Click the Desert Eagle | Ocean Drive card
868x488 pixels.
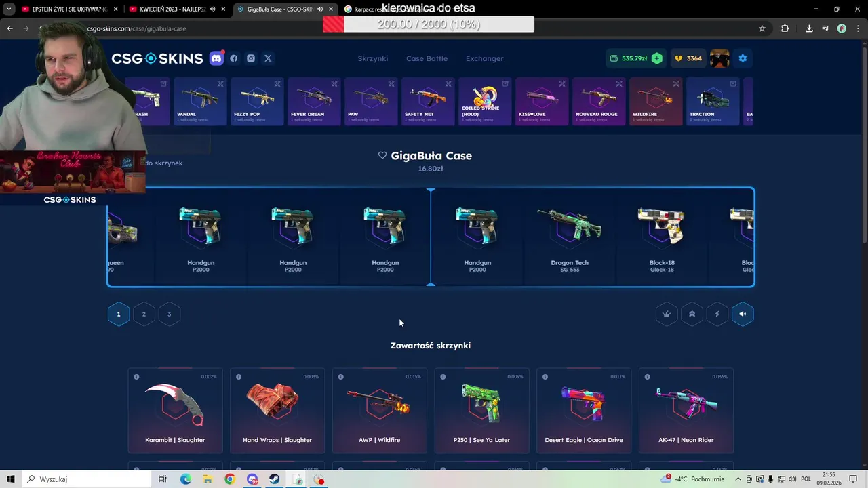tap(584, 411)
